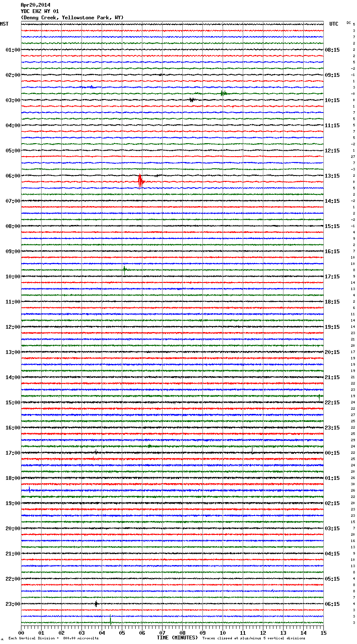Select the "03:00" MST row label

[13, 100]
